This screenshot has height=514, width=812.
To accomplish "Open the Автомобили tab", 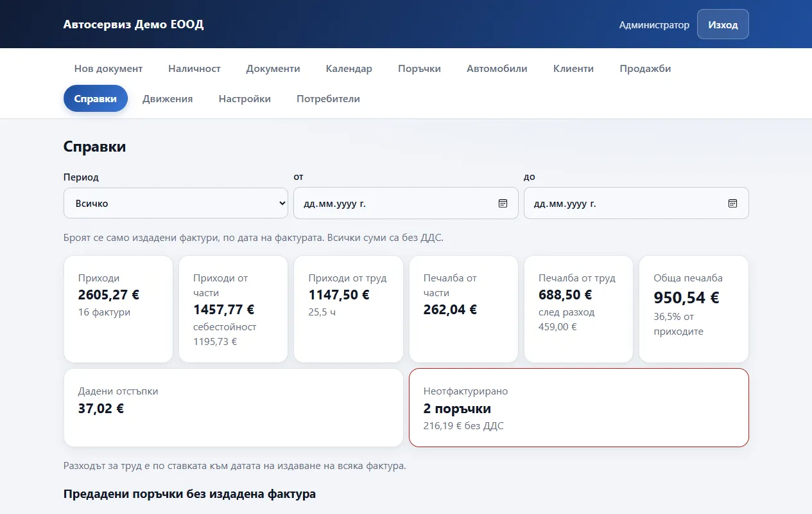I will point(497,68).
